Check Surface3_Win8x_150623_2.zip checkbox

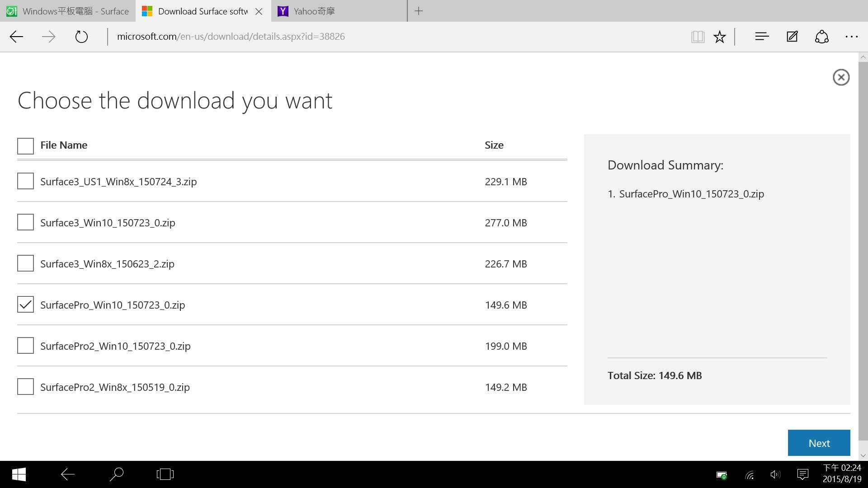tap(25, 263)
